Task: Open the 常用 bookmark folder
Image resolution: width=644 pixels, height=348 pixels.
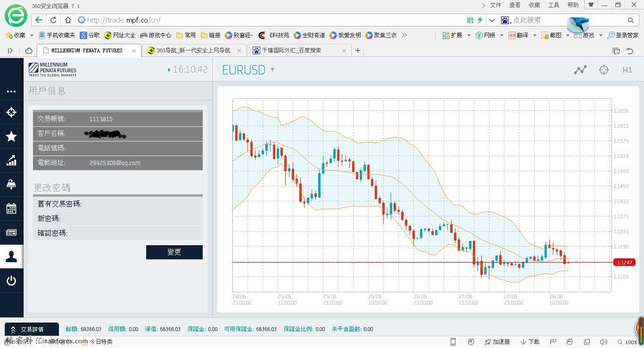Action: (x=186, y=35)
